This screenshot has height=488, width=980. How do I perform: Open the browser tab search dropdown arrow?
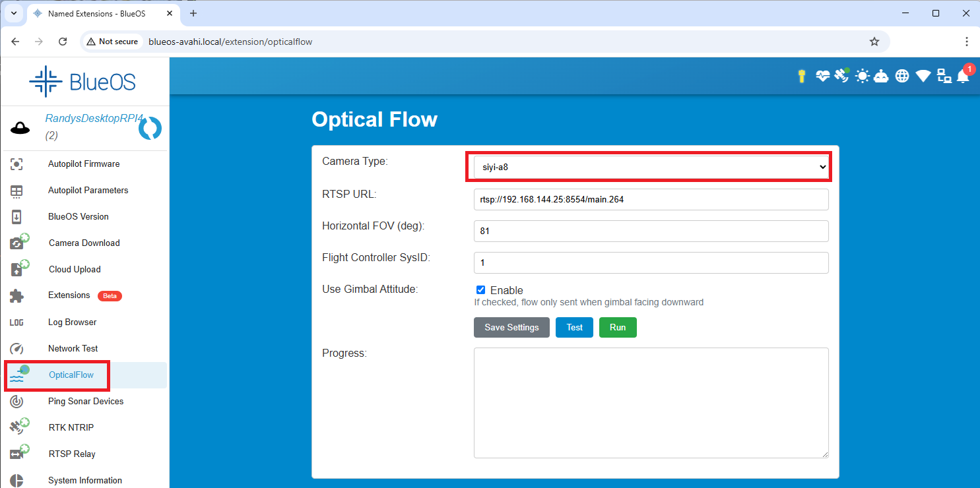tap(13, 13)
